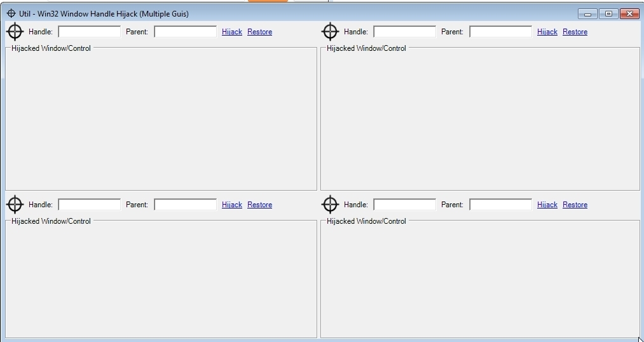Click the Hijack link in the top-left panel
This screenshot has height=342, width=644.
(231, 32)
